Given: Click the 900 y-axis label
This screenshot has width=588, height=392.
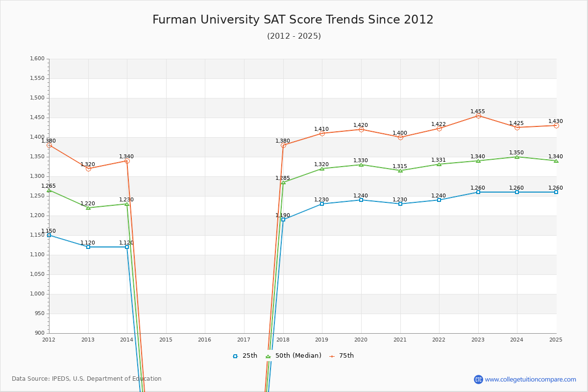Looking at the screenshot, I should click(x=40, y=333).
